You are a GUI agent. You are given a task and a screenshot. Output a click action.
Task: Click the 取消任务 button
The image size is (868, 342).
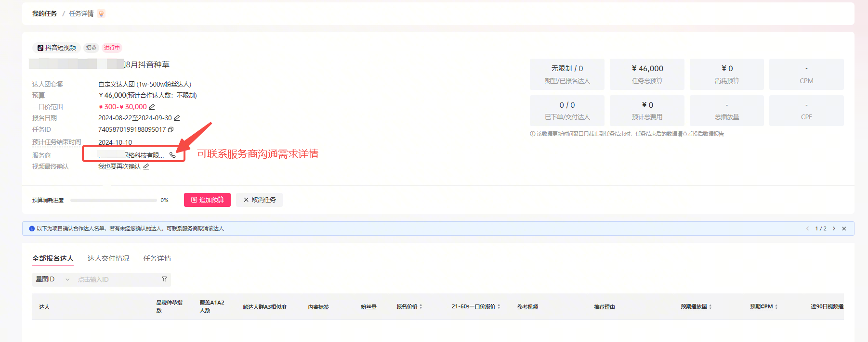[x=260, y=200]
